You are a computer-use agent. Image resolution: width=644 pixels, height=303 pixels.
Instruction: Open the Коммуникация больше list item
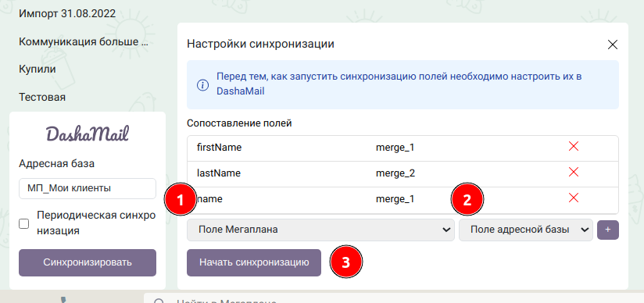(x=83, y=41)
